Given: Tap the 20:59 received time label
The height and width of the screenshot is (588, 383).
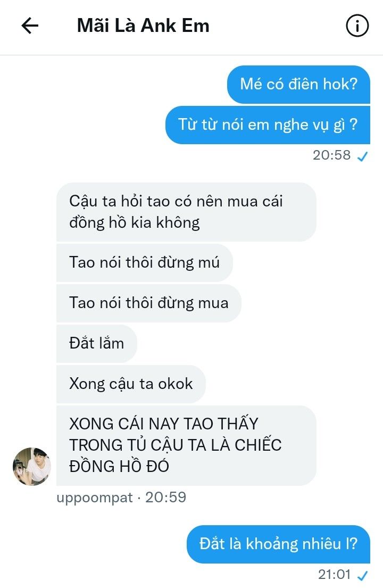Looking at the screenshot, I should 165,498.
